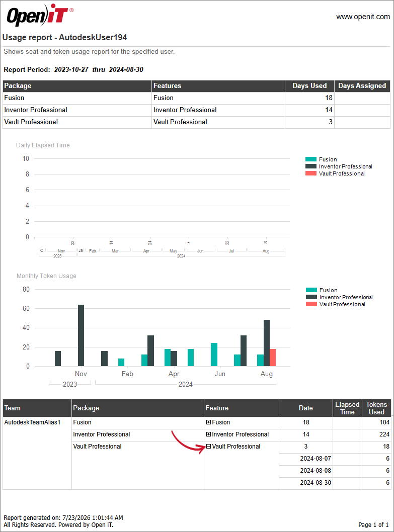Click Vault Professional swatch in Monthly Token legend
Viewport: 394px width, 532px height.
(x=311, y=304)
